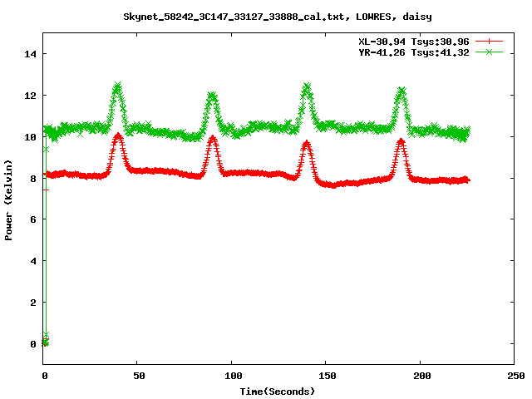This screenshot has height=399, width=532.
Task: Click the y-axis tick label 12
Action: pyautogui.click(x=30, y=96)
